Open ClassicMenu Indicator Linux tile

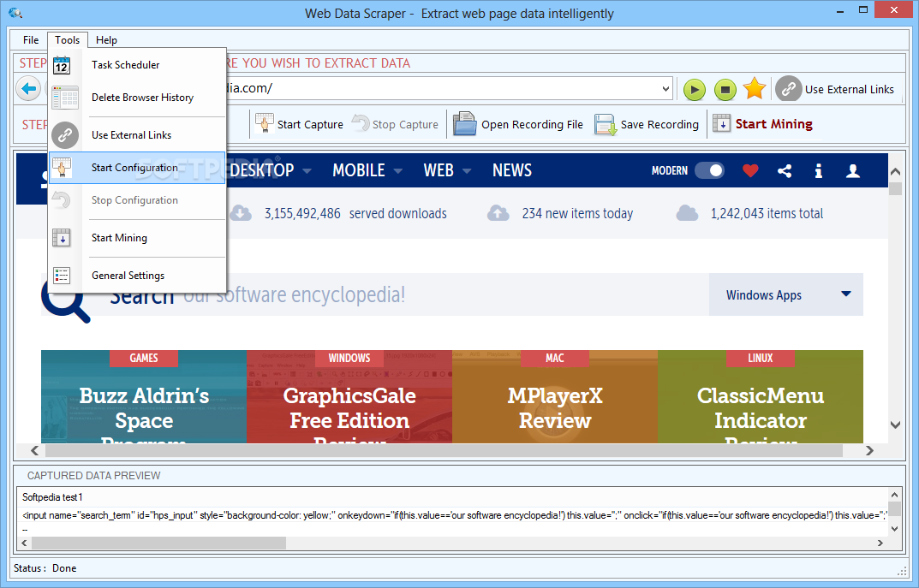[761, 396]
